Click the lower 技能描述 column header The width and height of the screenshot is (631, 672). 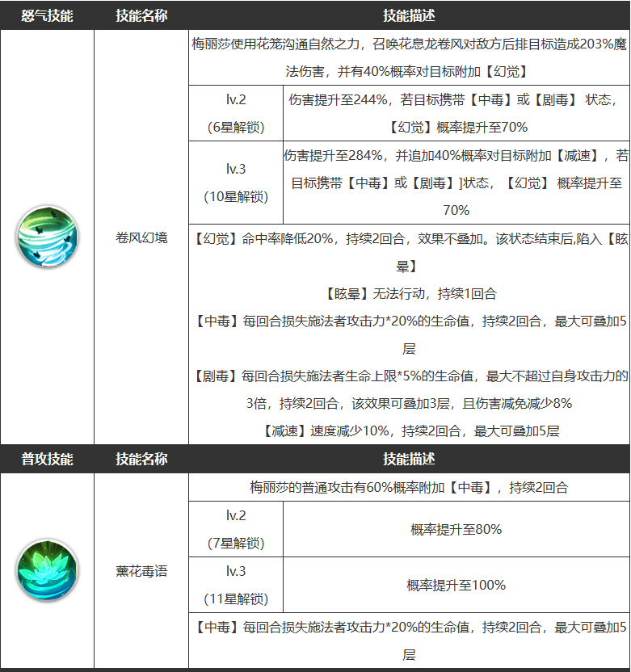point(409,459)
